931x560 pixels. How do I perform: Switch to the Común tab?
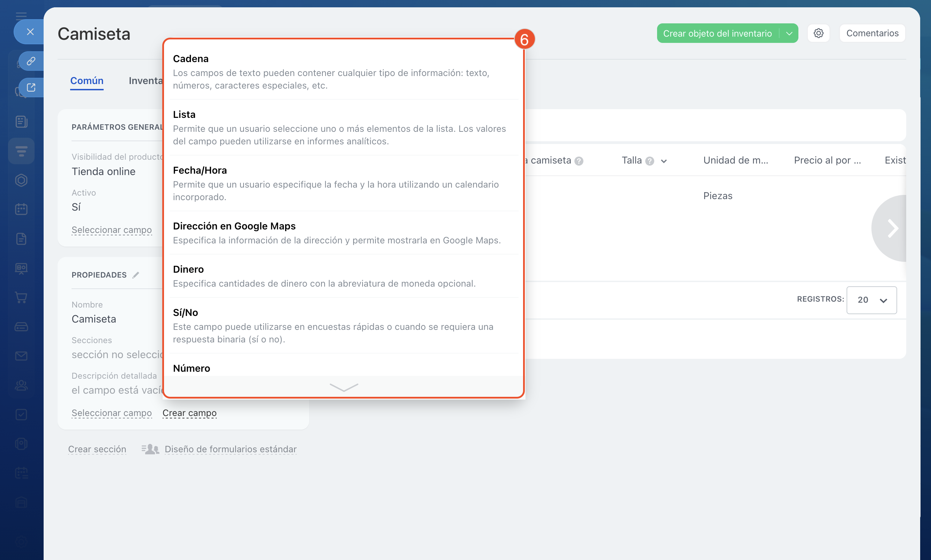[87, 81]
